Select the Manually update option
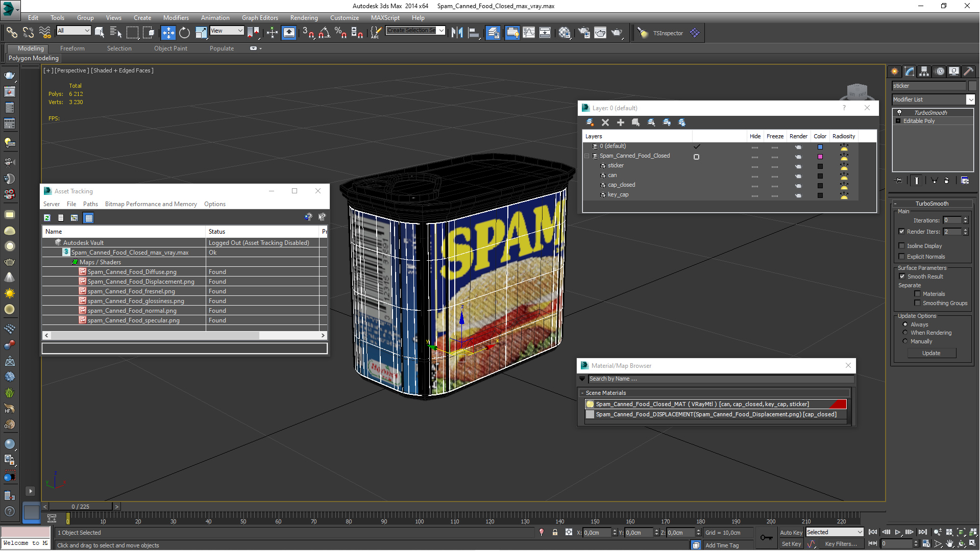The height and width of the screenshot is (551, 980). click(905, 341)
